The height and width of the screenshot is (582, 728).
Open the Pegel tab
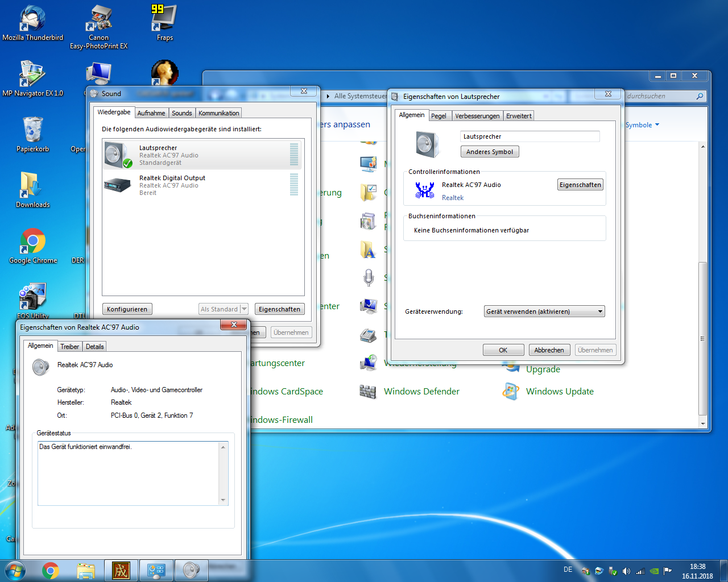point(439,116)
